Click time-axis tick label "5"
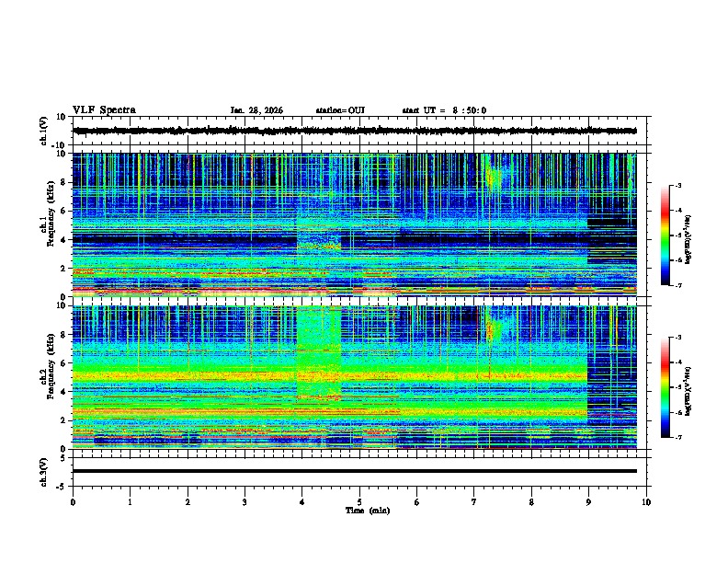 359,502
